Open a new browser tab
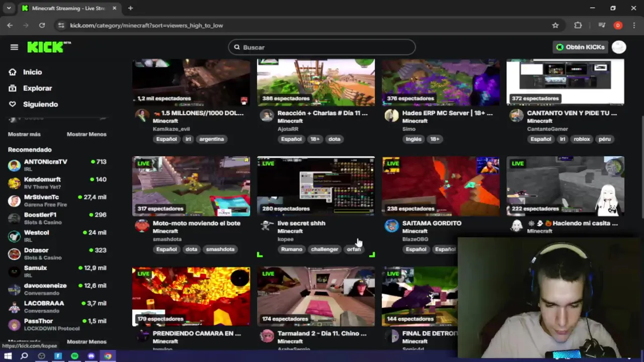Viewport: 644px width, 362px height. coord(130,8)
